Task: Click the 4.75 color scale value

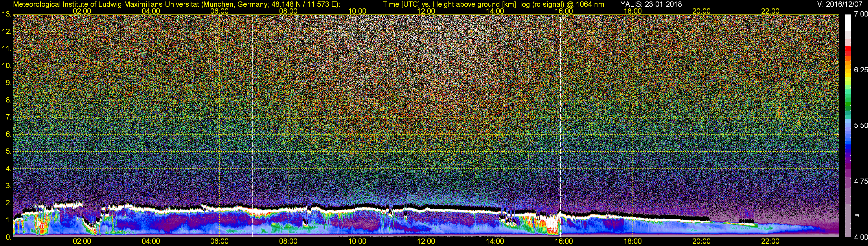Action: click(x=860, y=181)
